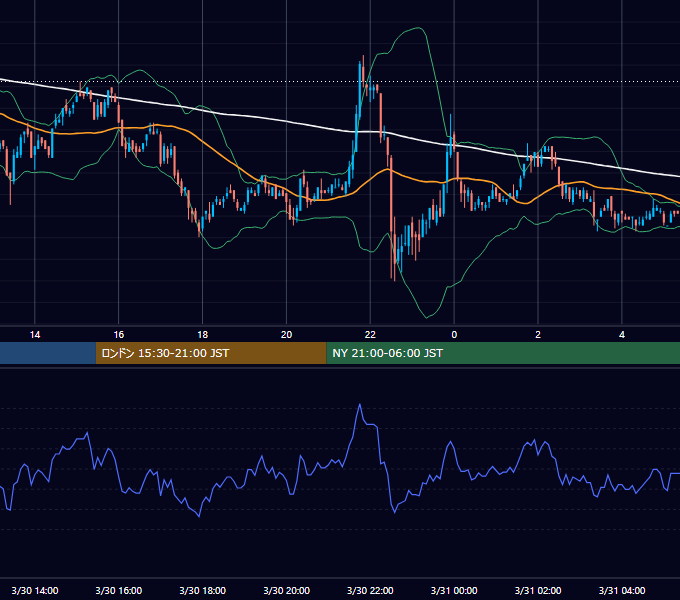Select the NY 21:00-06:00 JST session bar
The height and width of the screenshot is (600, 680).
click(503, 353)
